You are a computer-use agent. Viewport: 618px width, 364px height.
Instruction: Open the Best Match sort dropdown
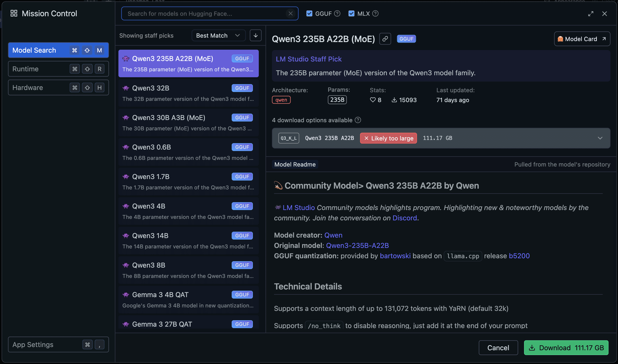[x=218, y=35]
